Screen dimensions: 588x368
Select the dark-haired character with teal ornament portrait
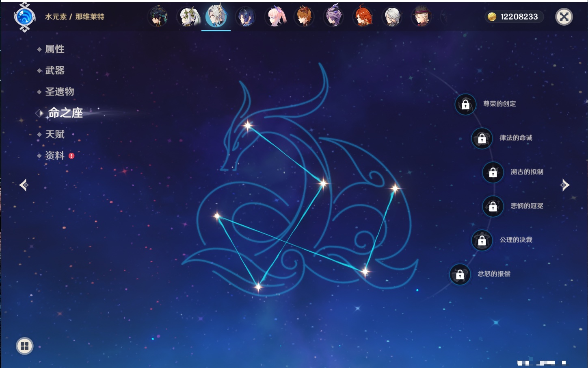point(158,17)
